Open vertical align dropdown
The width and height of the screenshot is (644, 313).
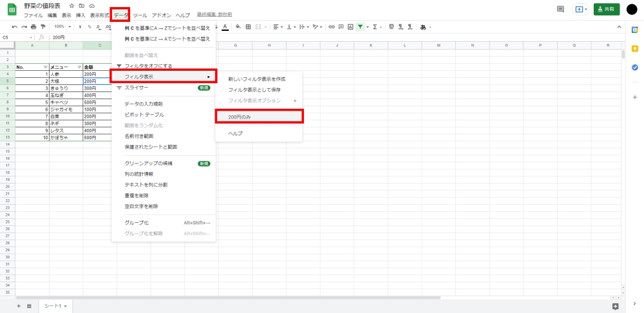point(291,26)
